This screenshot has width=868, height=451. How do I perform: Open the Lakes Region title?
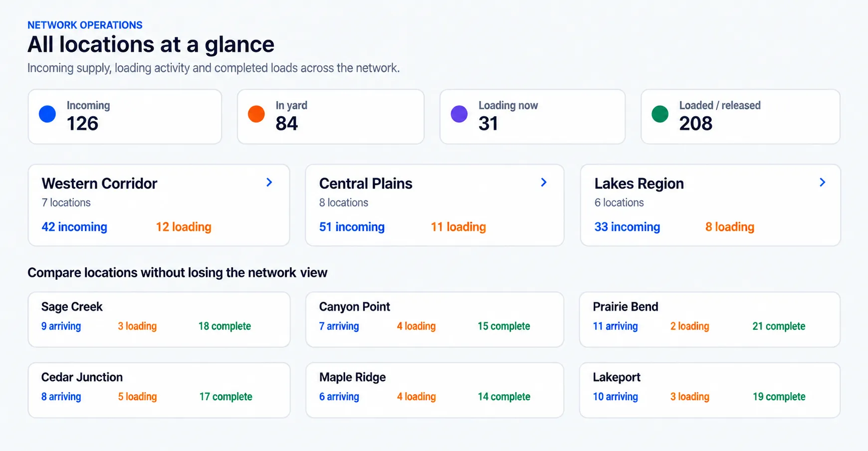pos(639,184)
